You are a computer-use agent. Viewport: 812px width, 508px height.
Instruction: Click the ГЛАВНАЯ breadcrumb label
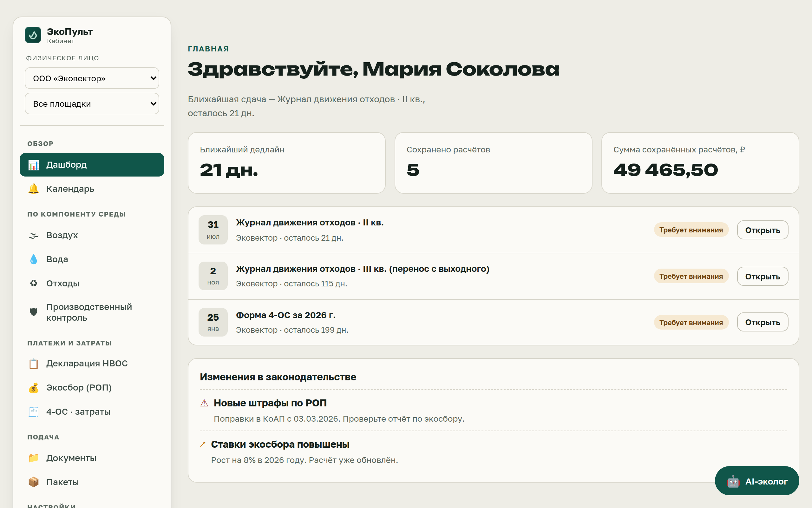pyautogui.click(x=208, y=49)
